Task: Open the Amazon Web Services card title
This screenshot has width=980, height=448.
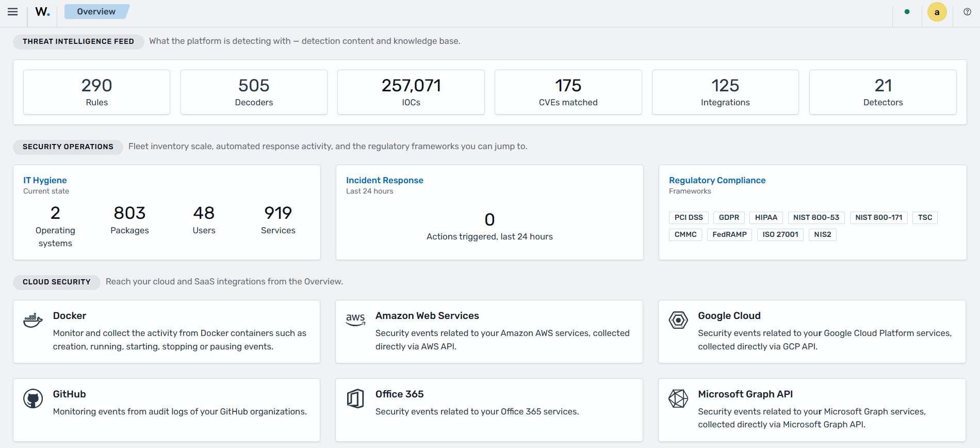Action: (x=427, y=316)
